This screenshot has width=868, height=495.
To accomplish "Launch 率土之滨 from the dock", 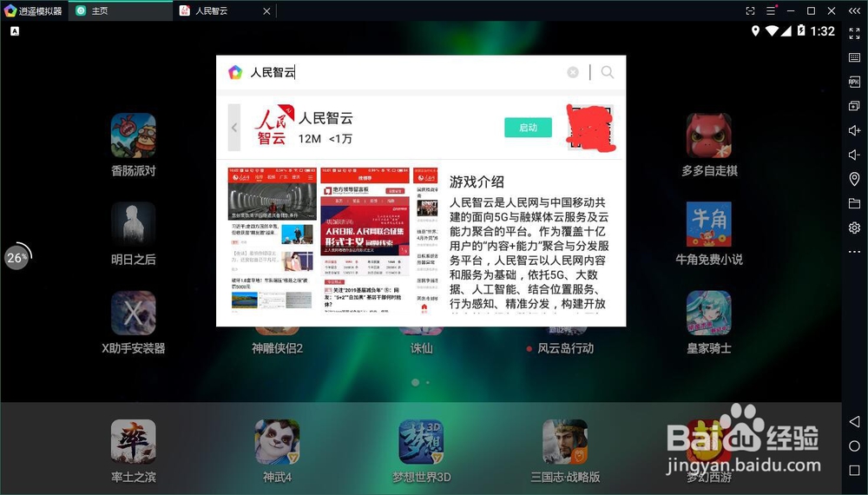I will click(133, 441).
